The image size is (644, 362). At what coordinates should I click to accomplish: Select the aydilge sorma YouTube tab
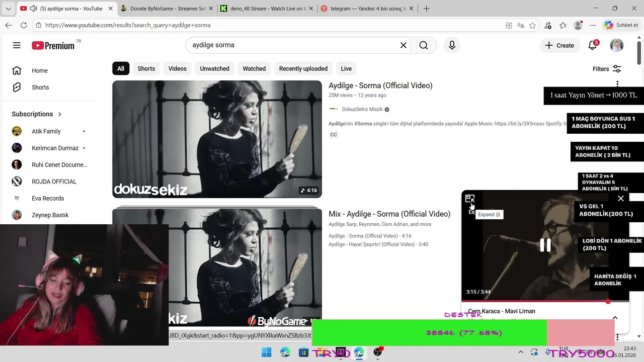65,9
